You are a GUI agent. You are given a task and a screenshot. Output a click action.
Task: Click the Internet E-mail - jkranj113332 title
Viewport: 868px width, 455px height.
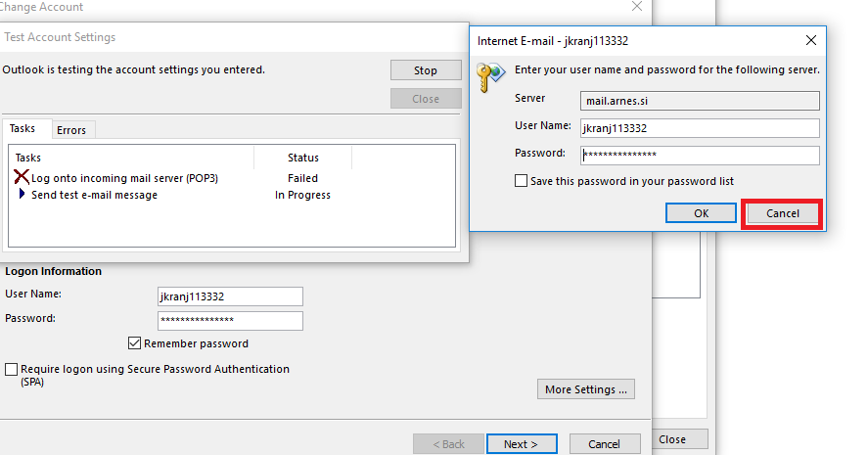(553, 41)
